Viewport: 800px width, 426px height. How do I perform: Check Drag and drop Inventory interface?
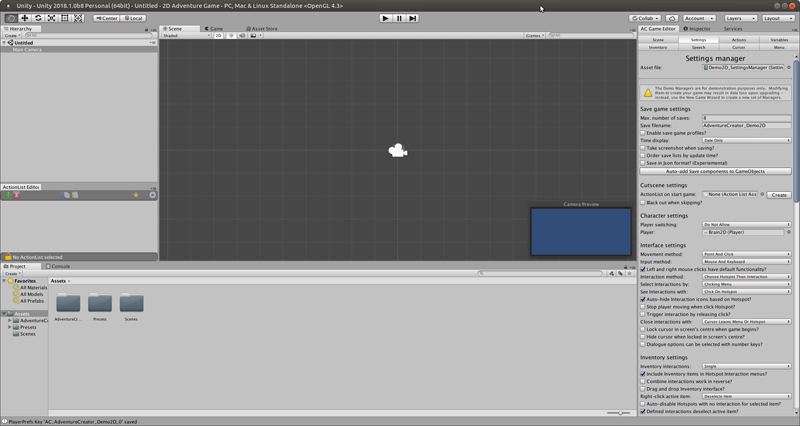[643, 389]
